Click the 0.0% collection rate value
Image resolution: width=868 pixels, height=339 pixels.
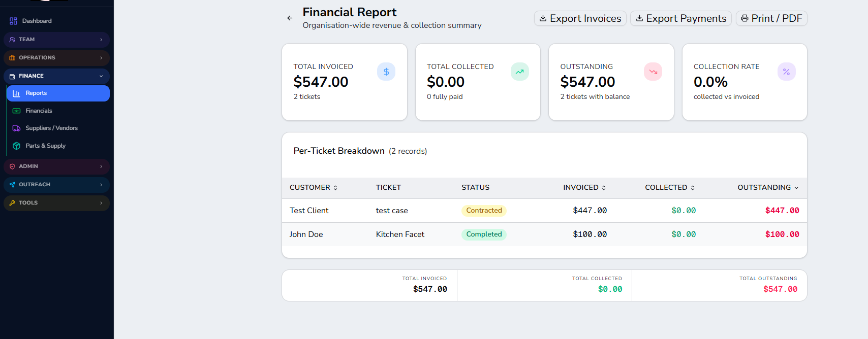click(x=710, y=82)
